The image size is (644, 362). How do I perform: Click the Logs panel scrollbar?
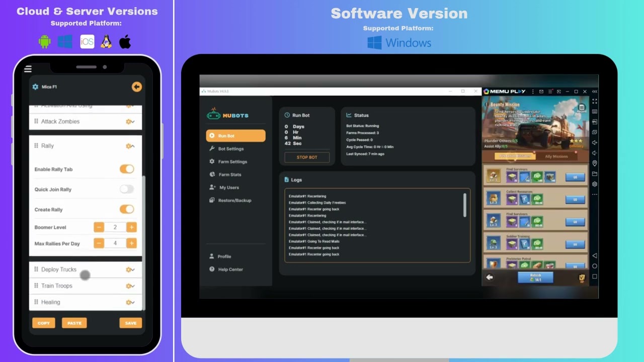point(464,205)
